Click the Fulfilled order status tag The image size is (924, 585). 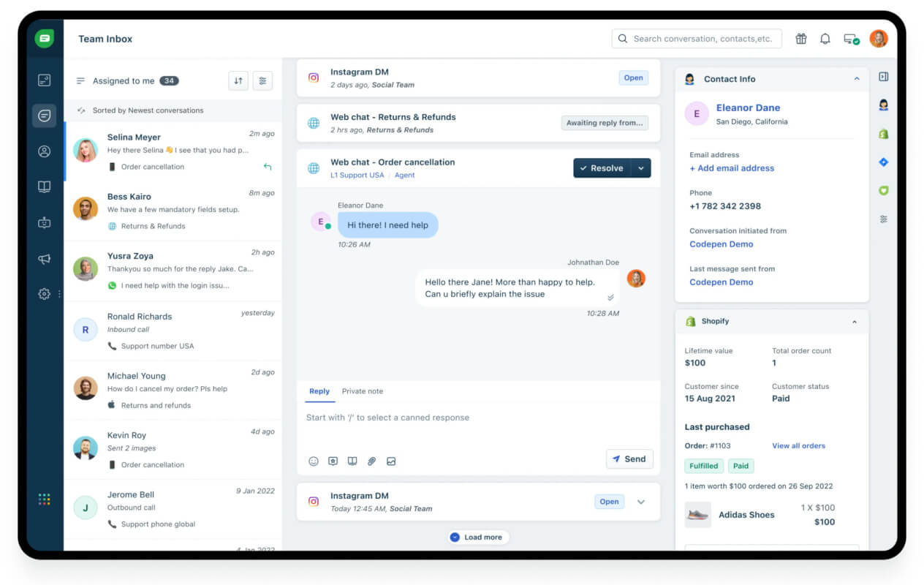(704, 466)
